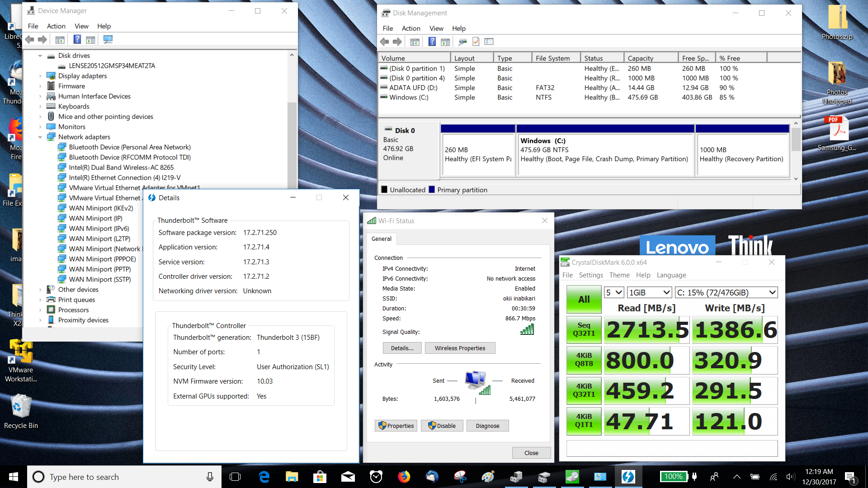Viewport: 868px width, 488px height.
Task: Click Thunderbolt icon in taskbar
Action: (x=628, y=477)
